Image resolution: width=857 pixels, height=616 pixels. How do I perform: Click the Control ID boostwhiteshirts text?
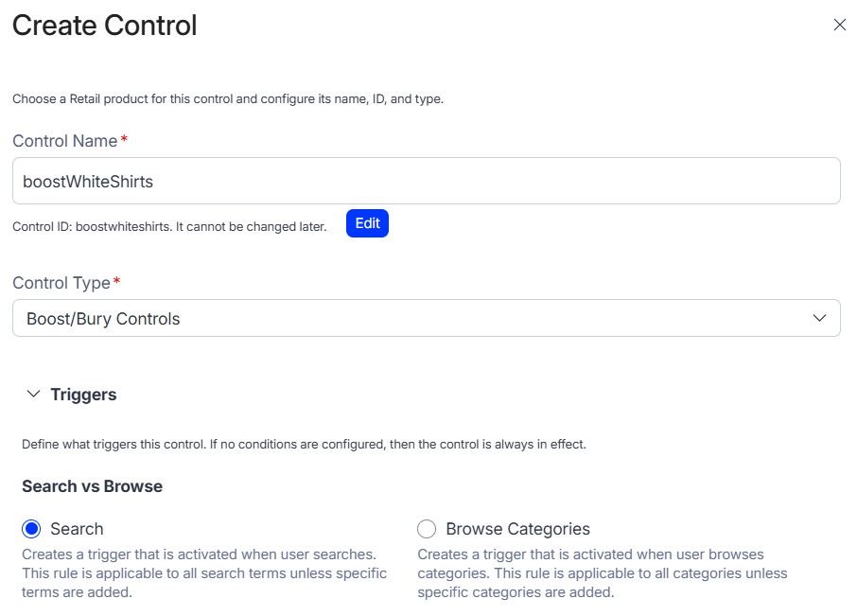coord(169,227)
